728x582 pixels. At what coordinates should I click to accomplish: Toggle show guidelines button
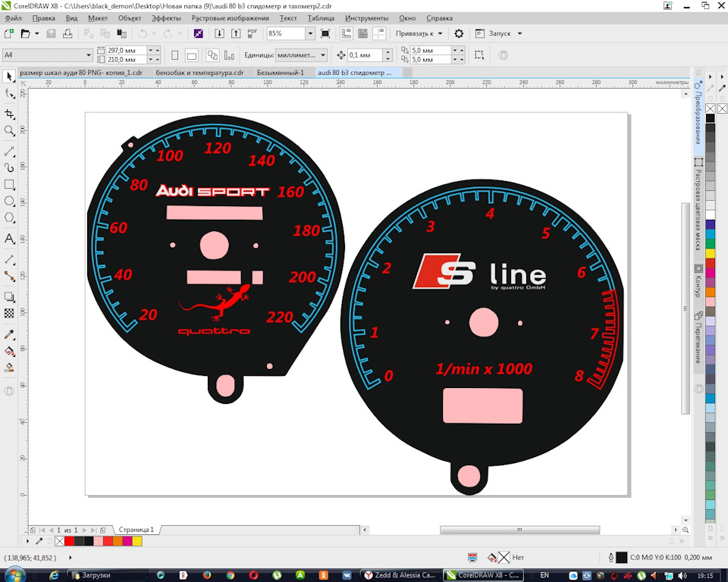click(x=379, y=33)
